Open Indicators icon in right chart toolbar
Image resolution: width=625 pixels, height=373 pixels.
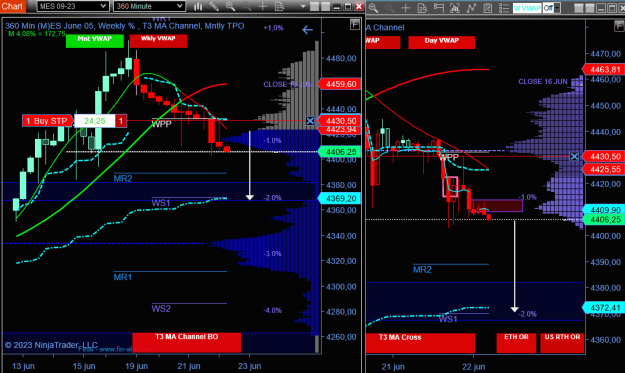click(x=454, y=8)
